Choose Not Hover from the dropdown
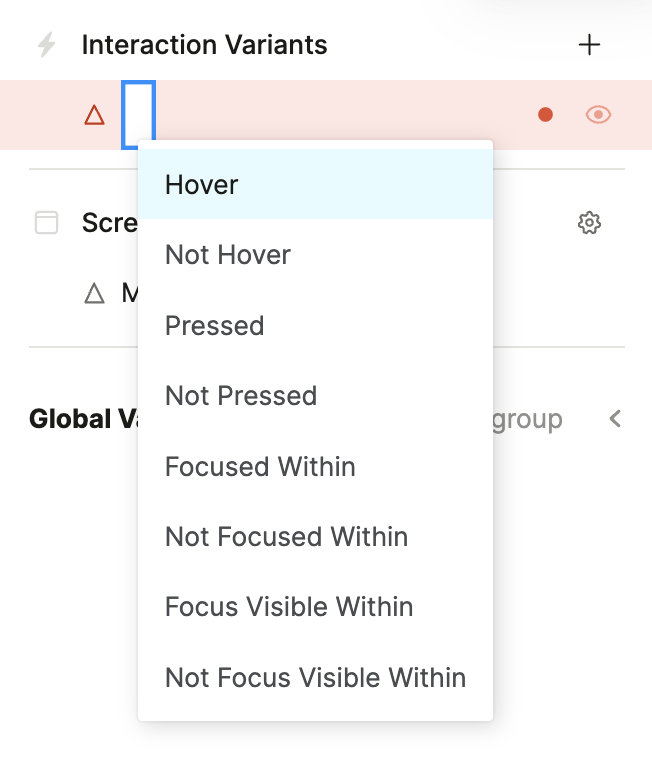 pos(228,255)
